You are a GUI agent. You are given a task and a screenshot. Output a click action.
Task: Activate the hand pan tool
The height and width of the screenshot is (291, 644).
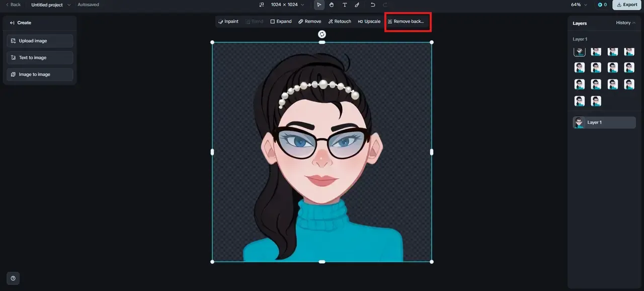332,5
